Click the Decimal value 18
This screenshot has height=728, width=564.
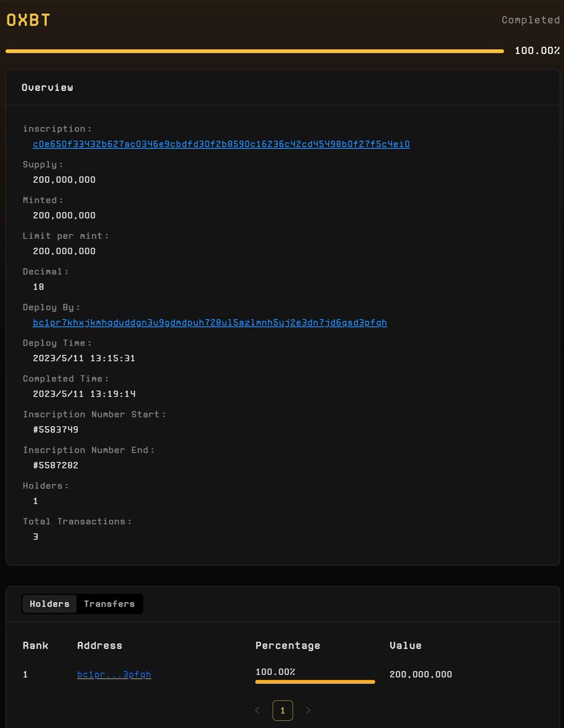point(38,287)
